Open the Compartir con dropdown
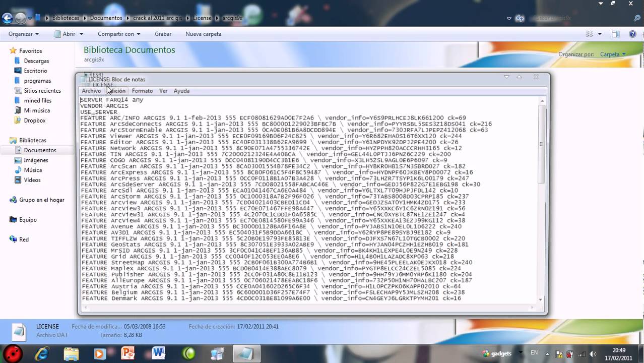The width and height of the screenshot is (644, 363). [x=119, y=34]
